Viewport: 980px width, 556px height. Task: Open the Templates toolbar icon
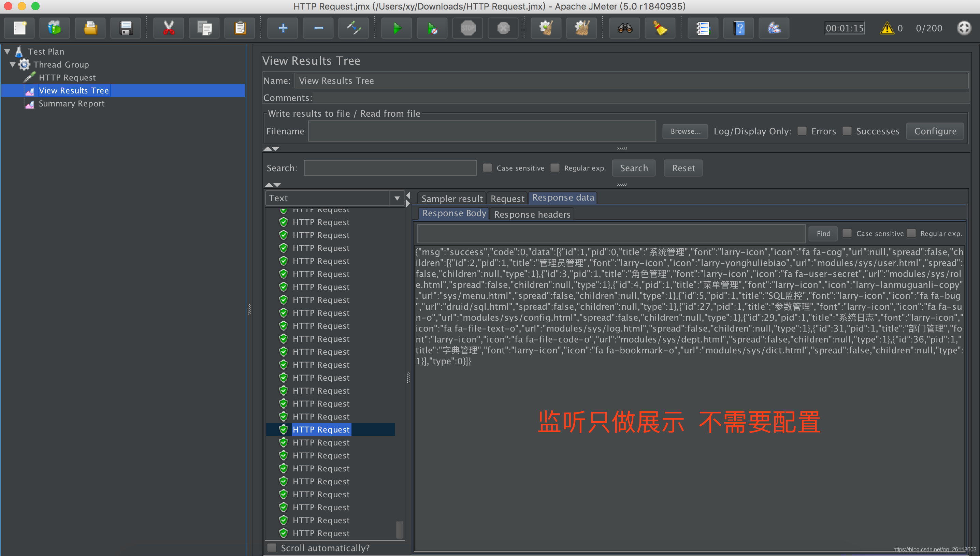coord(55,28)
